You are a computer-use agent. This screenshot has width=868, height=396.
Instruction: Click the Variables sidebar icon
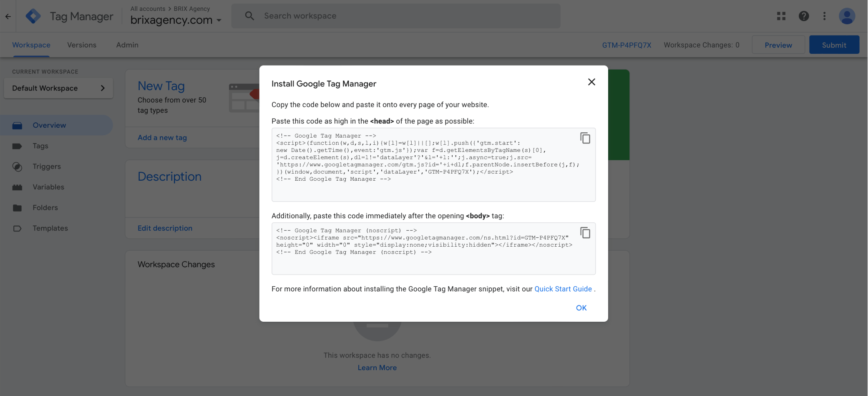click(17, 187)
